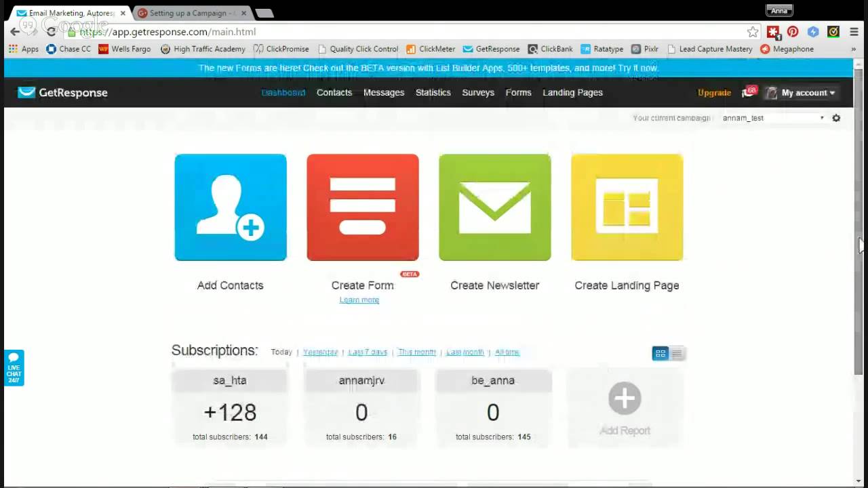Select the Yesterday subscriptions filter
Viewport: 868px width, 488px height.
tap(320, 352)
